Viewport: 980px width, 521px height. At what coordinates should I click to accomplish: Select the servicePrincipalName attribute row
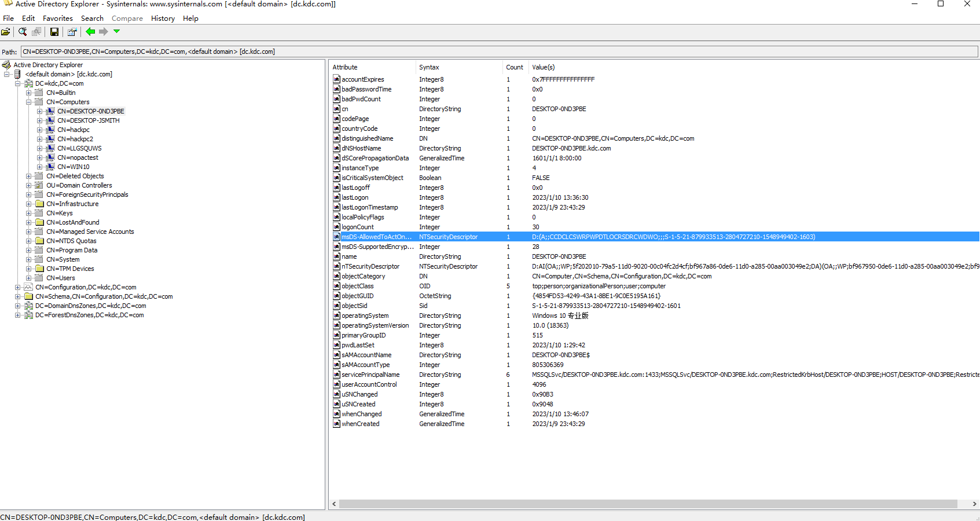click(x=654, y=375)
